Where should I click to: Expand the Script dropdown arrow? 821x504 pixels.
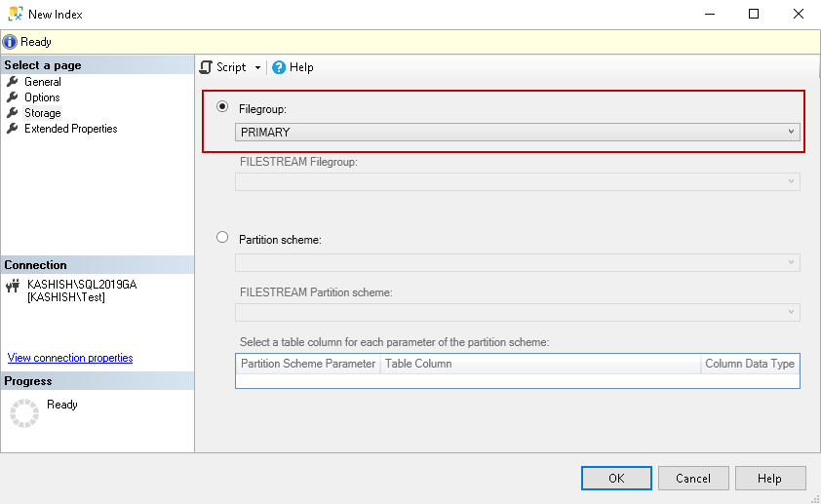[x=258, y=67]
